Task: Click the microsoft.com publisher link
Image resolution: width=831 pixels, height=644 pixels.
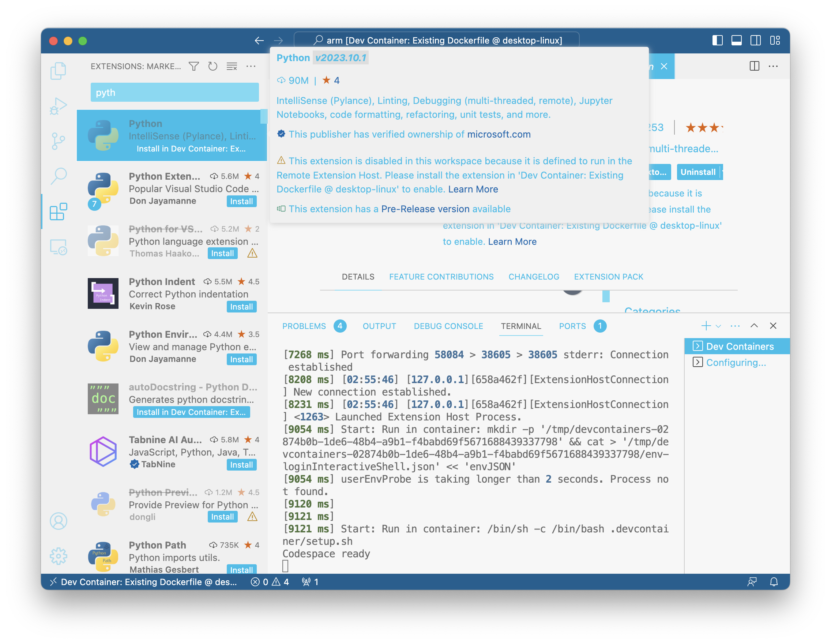Action: click(499, 134)
